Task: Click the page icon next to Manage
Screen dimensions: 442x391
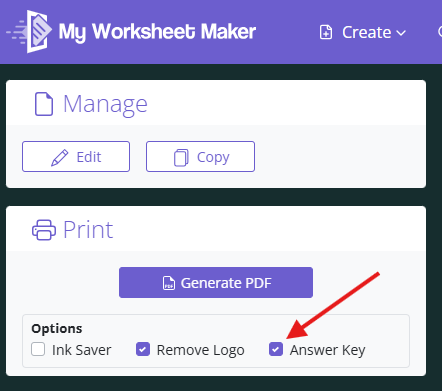Action: coord(44,104)
